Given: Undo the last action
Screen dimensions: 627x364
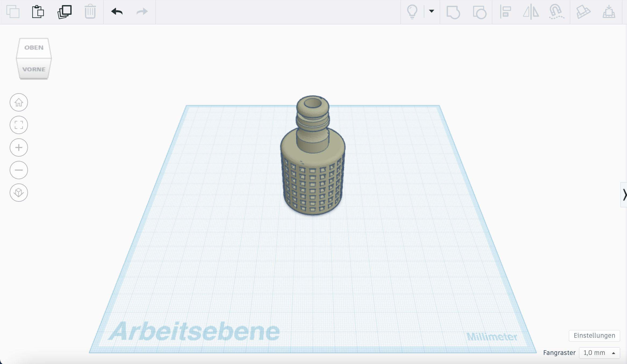Looking at the screenshot, I should [x=117, y=12].
